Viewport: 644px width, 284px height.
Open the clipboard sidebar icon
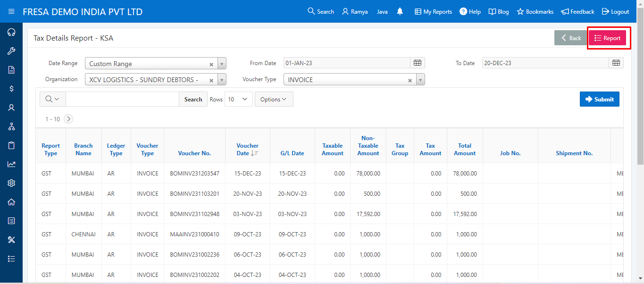[11, 145]
